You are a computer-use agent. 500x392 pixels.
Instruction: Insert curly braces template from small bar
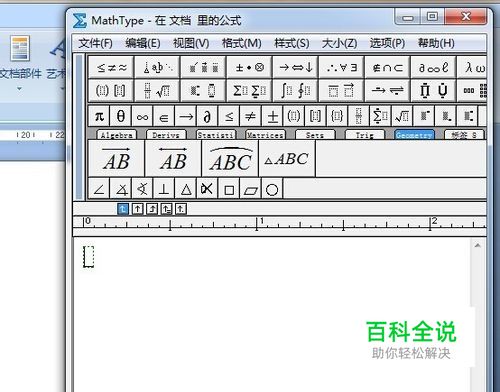[337, 116]
